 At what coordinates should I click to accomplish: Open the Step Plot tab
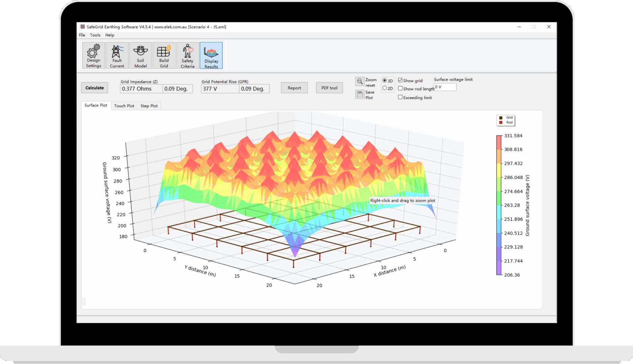point(149,106)
